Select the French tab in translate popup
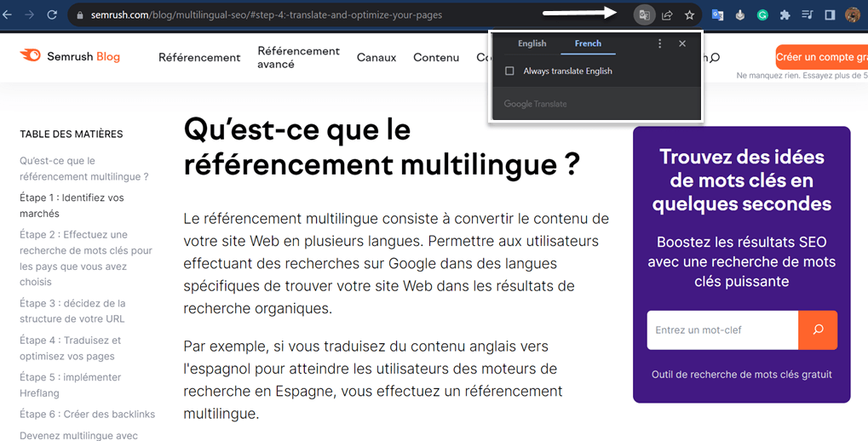Viewport: 868px width, 441px height. 588,43
